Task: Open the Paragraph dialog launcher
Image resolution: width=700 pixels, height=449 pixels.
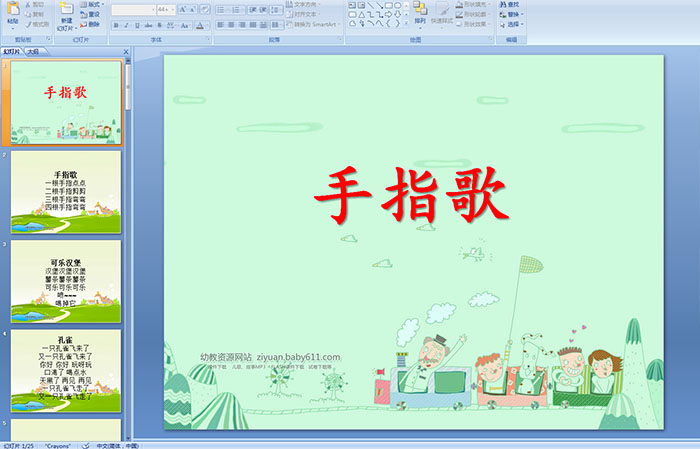Action: [x=340, y=39]
